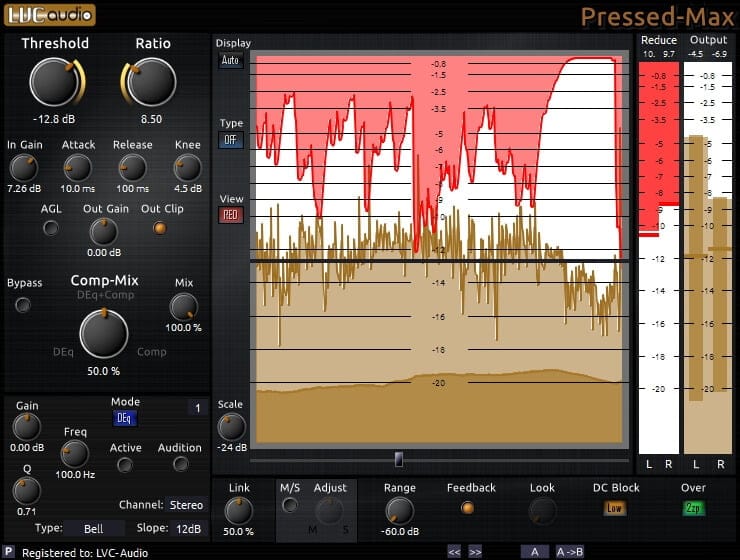
Task: Click the Link knob
Action: pyautogui.click(x=238, y=511)
